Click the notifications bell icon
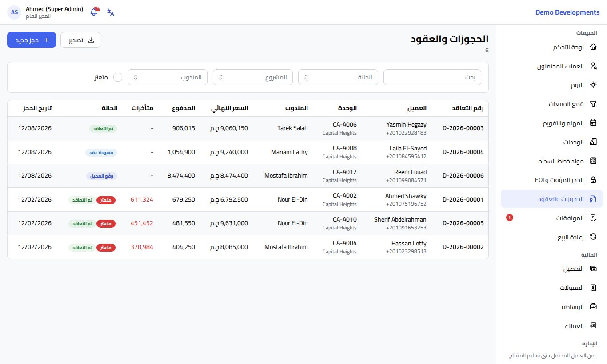 pos(94,12)
